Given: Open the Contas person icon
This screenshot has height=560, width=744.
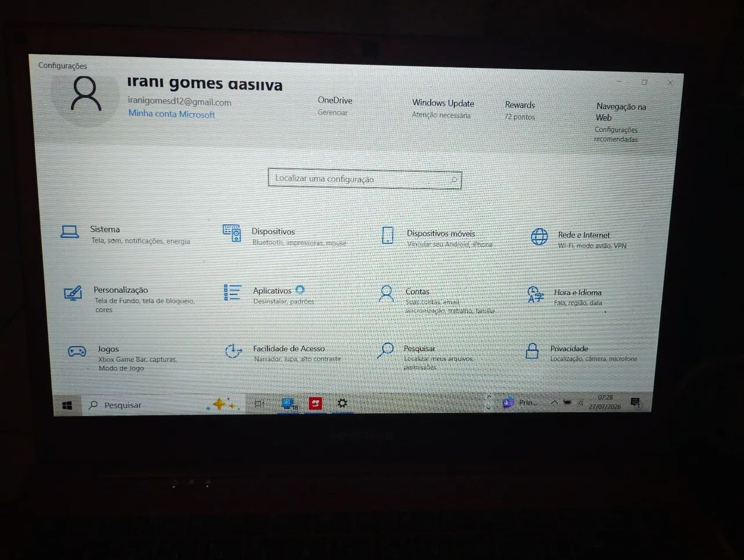Looking at the screenshot, I should point(386,293).
